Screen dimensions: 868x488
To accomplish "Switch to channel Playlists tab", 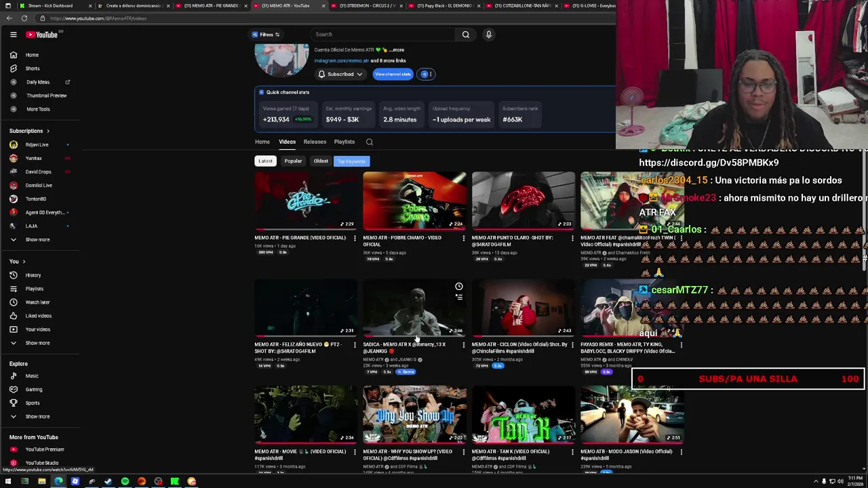I will (344, 142).
